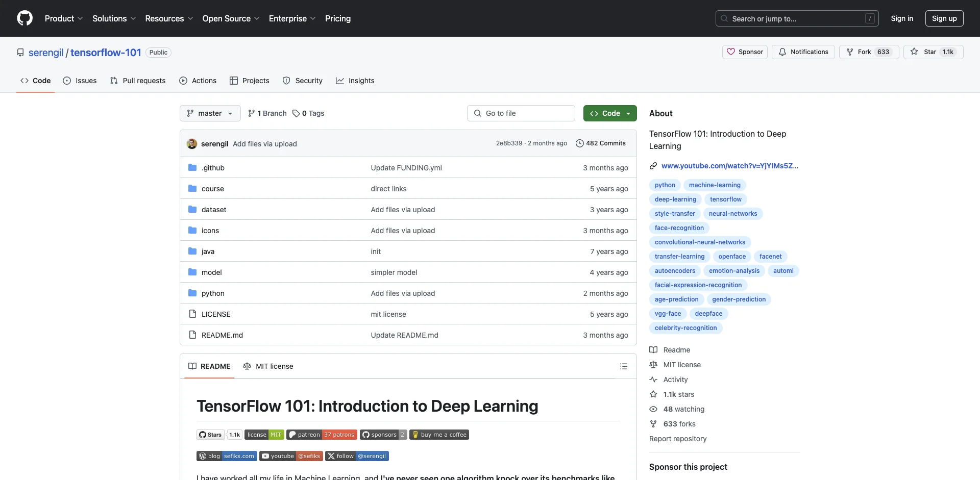Click the machine-learning topic tag
Screen dimensions: 980x480
715,185
